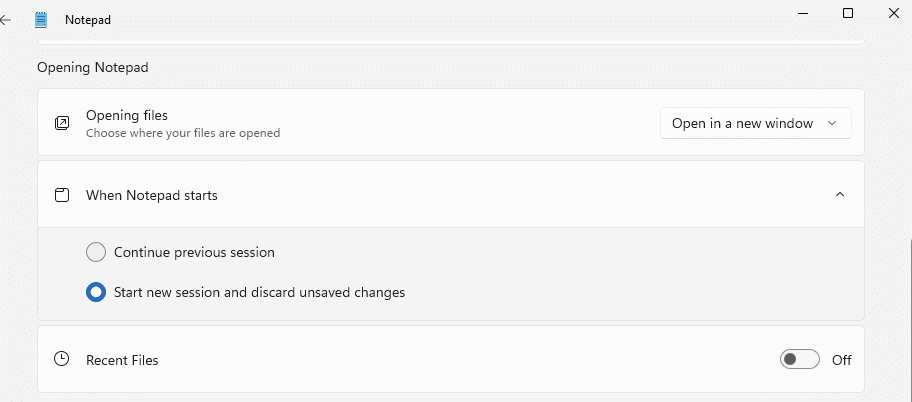
Task: Close the Notepad window
Action: coord(893,13)
